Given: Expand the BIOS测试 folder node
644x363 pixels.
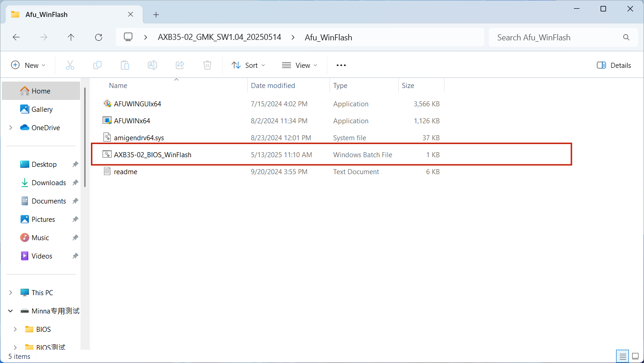Looking at the screenshot, I should (15, 347).
